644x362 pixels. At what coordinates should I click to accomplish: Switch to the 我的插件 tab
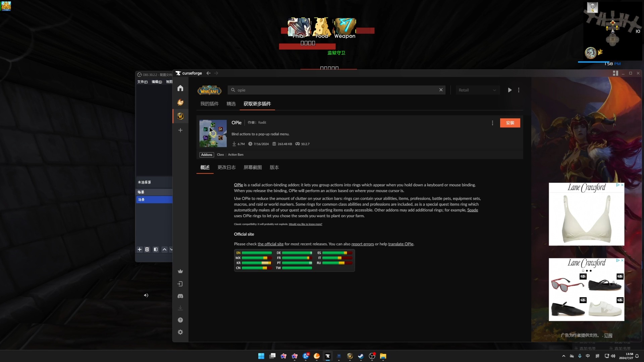tap(209, 104)
